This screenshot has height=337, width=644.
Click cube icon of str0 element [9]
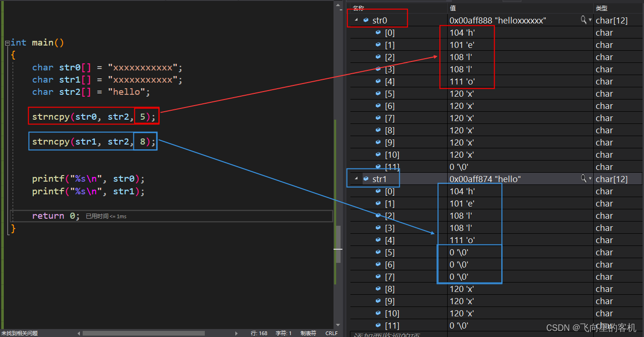point(378,142)
